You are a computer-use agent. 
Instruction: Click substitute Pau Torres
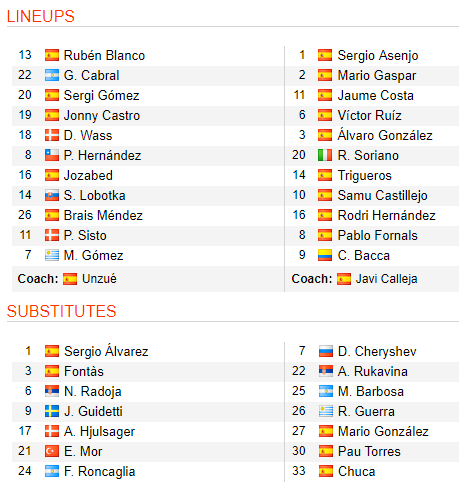point(369,451)
